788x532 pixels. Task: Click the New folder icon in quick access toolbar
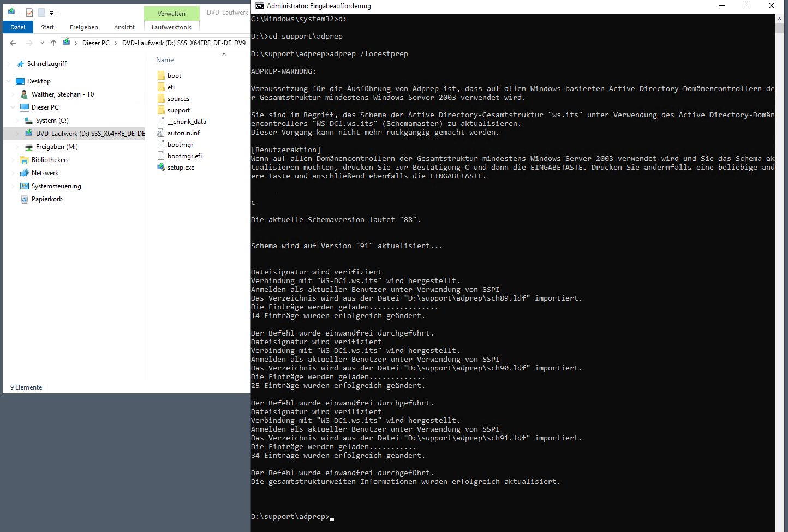pos(41,12)
